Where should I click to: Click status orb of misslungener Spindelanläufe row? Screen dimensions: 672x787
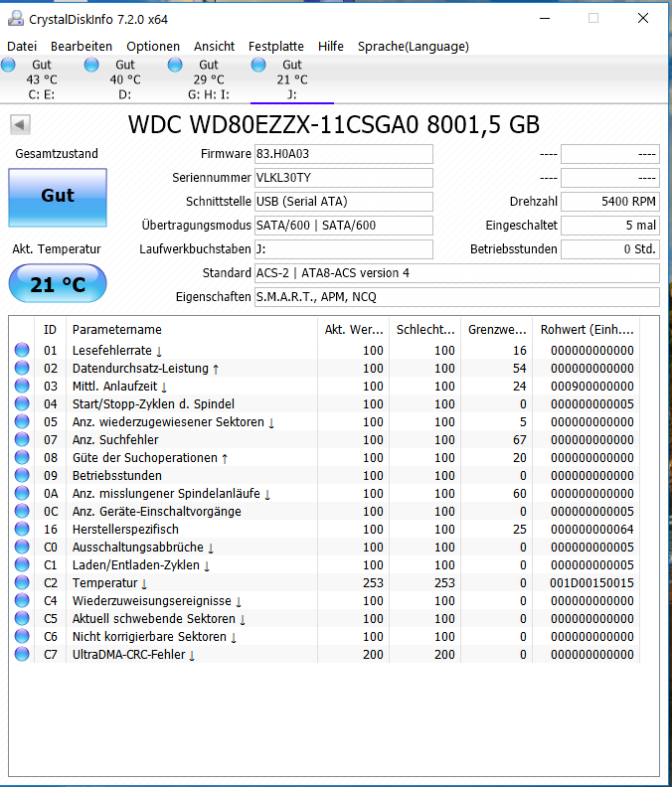click(x=22, y=494)
